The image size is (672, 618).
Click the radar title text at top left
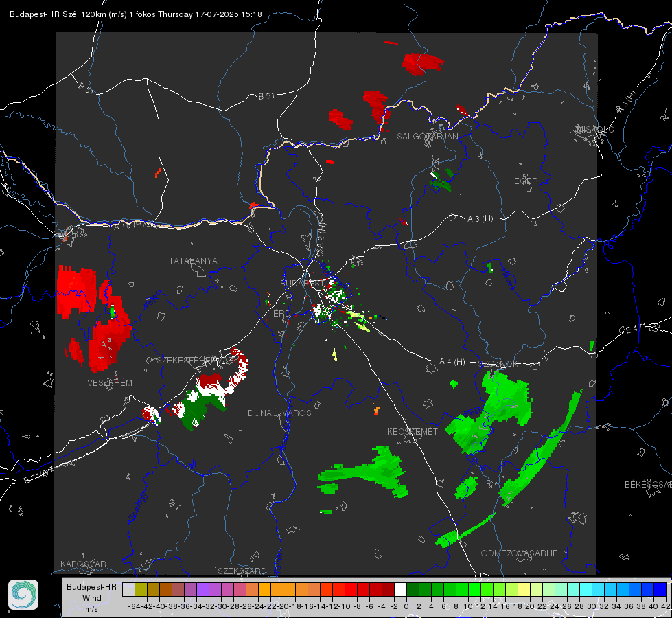[x=136, y=14]
